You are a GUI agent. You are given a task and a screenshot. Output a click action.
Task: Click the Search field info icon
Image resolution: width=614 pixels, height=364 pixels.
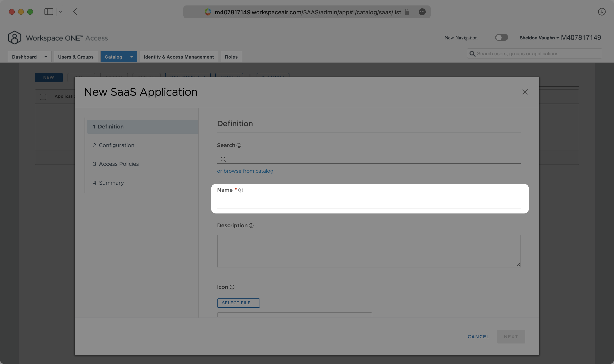point(239,145)
